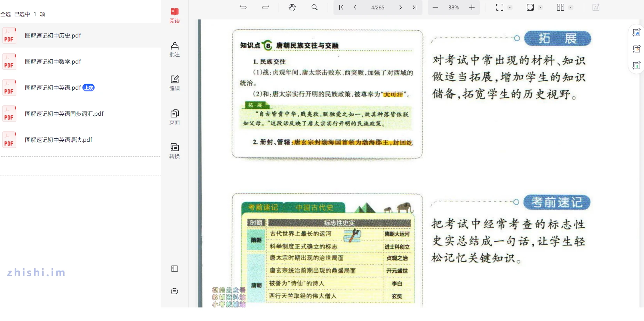Click the undo arrow icon
644x321 pixels.
tap(243, 7)
